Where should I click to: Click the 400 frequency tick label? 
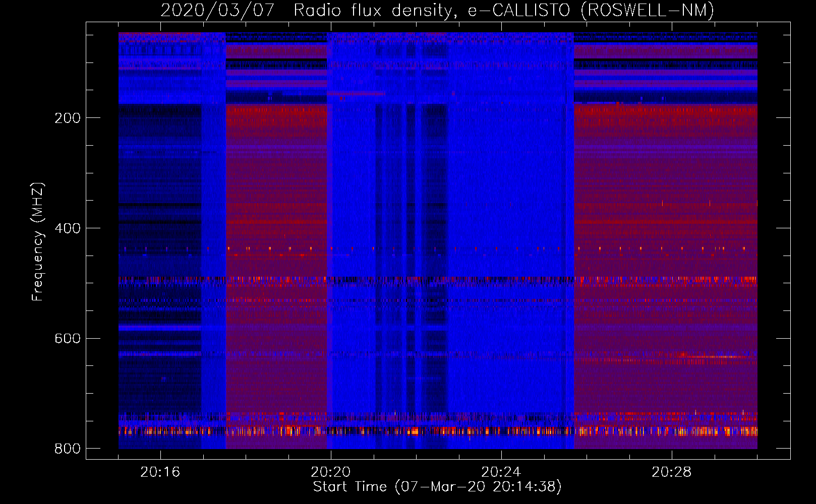[68, 228]
